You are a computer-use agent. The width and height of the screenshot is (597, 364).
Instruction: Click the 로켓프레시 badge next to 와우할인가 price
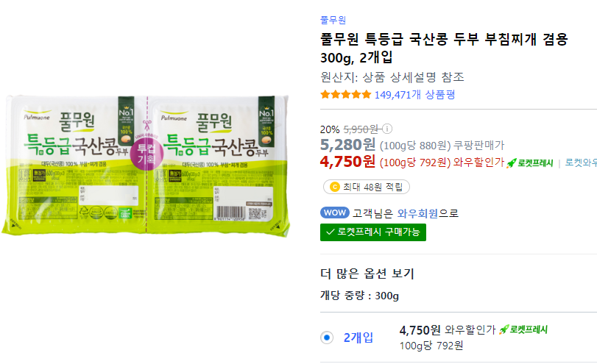[529, 163]
